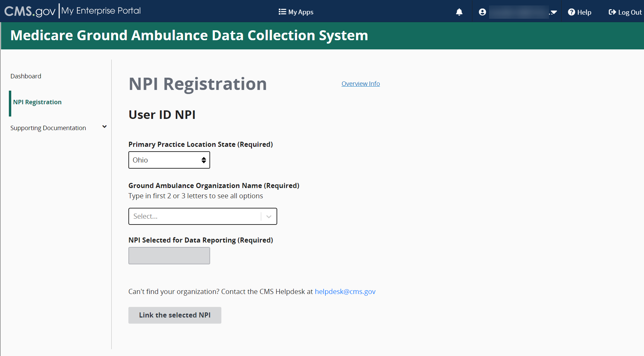This screenshot has height=356, width=644.
Task: Open the My Apps list icon
Action: click(282, 12)
